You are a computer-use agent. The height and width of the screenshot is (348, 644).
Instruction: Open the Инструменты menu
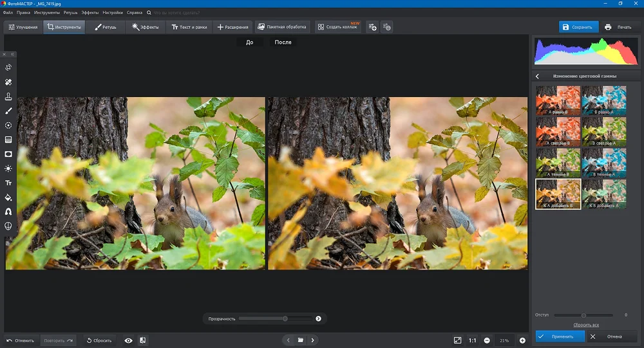click(47, 13)
